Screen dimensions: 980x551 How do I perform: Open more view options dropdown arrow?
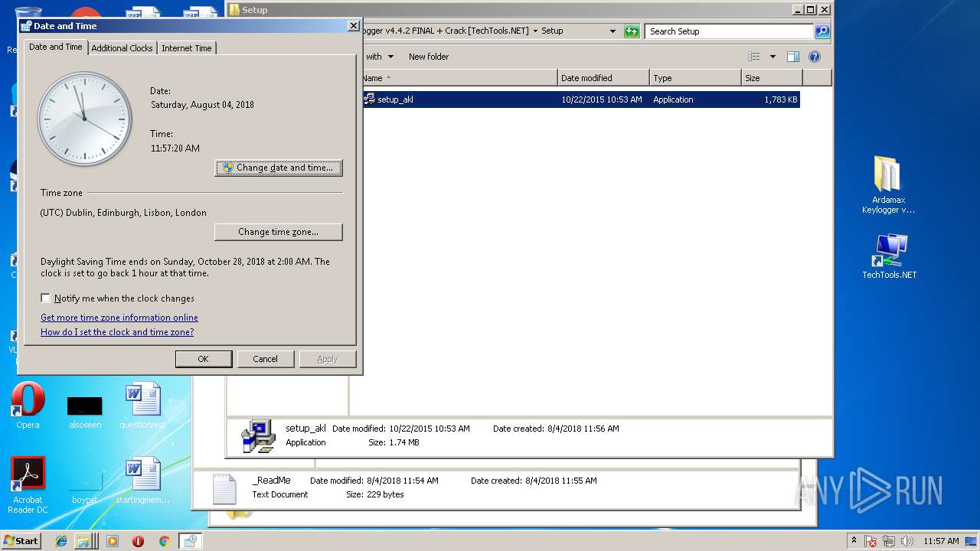click(x=773, y=57)
